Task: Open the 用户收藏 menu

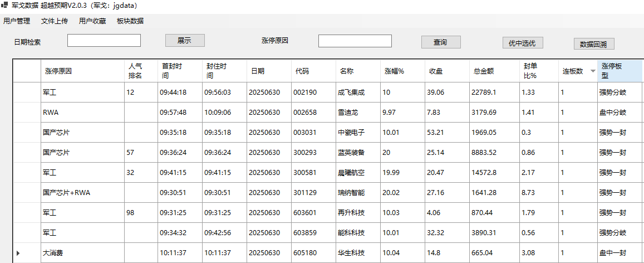Action: (x=92, y=21)
